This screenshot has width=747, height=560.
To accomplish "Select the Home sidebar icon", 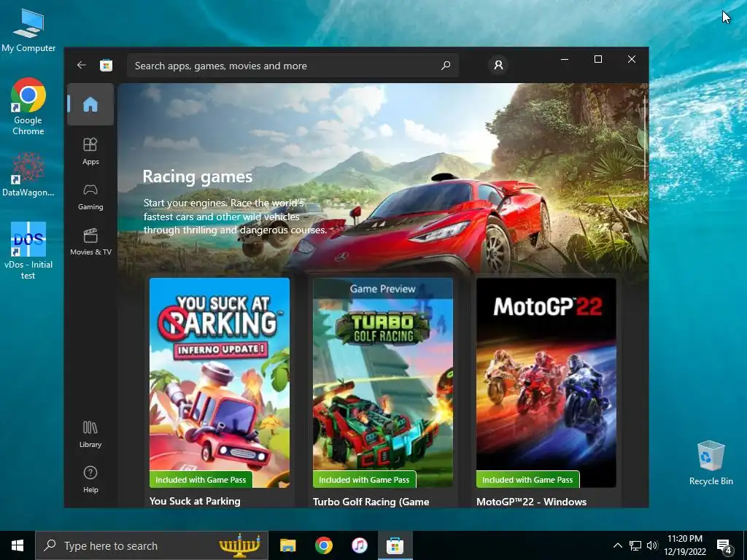I will pos(90,104).
